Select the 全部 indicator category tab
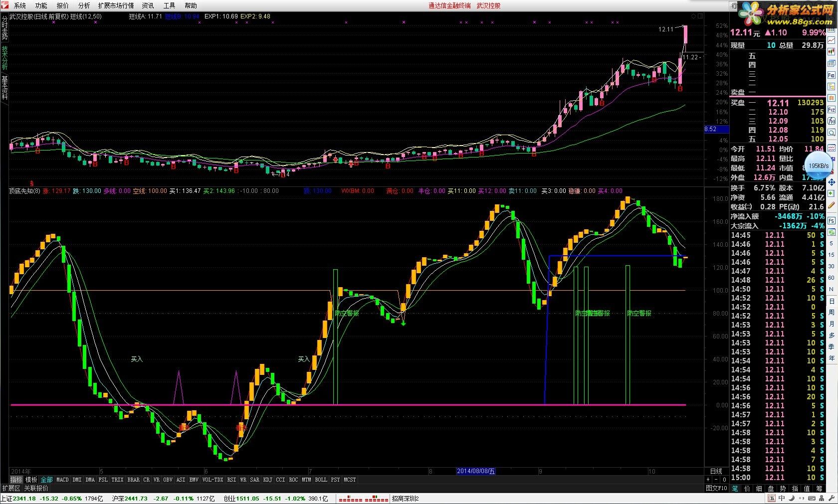Image resolution: width=838 pixels, height=504 pixels. click(x=46, y=480)
